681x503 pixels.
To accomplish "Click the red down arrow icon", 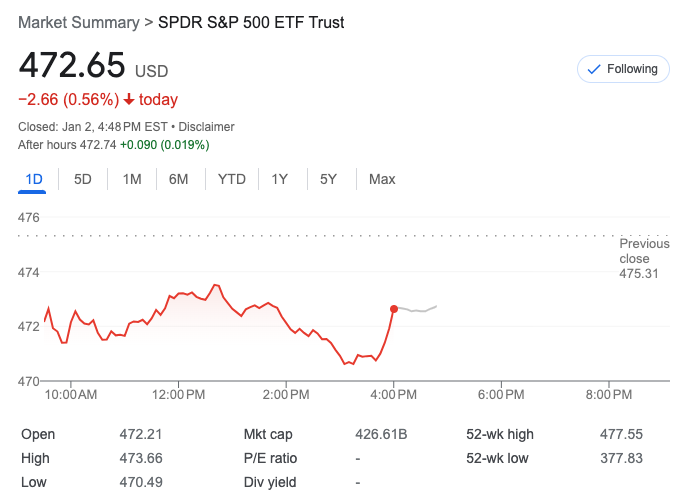I will coord(129,100).
